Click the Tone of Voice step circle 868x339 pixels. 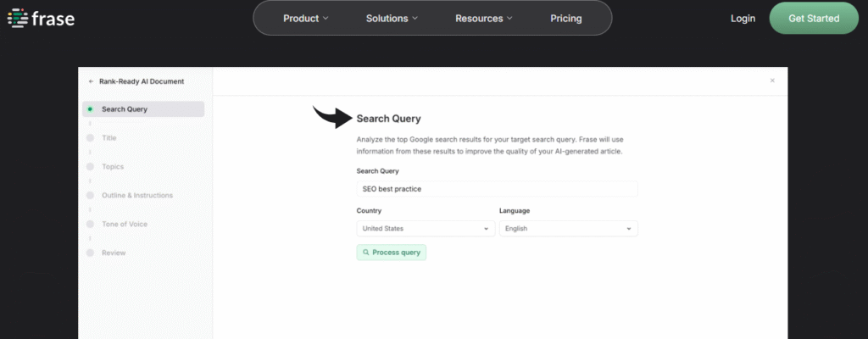[90, 224]
